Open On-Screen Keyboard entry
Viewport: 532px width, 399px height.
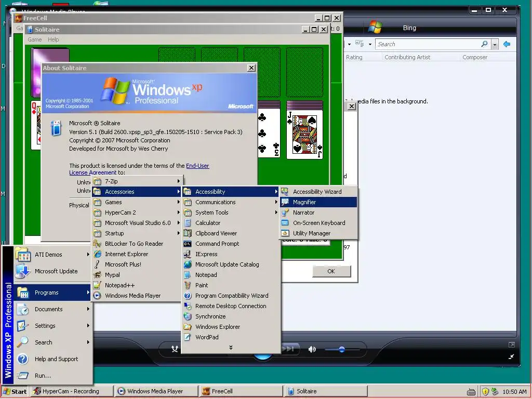pos(318,223)
